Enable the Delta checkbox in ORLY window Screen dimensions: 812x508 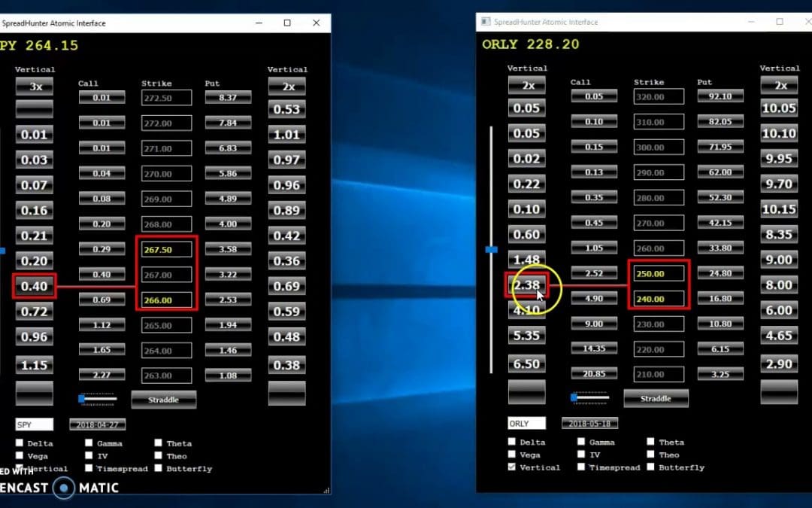[512, 442]
